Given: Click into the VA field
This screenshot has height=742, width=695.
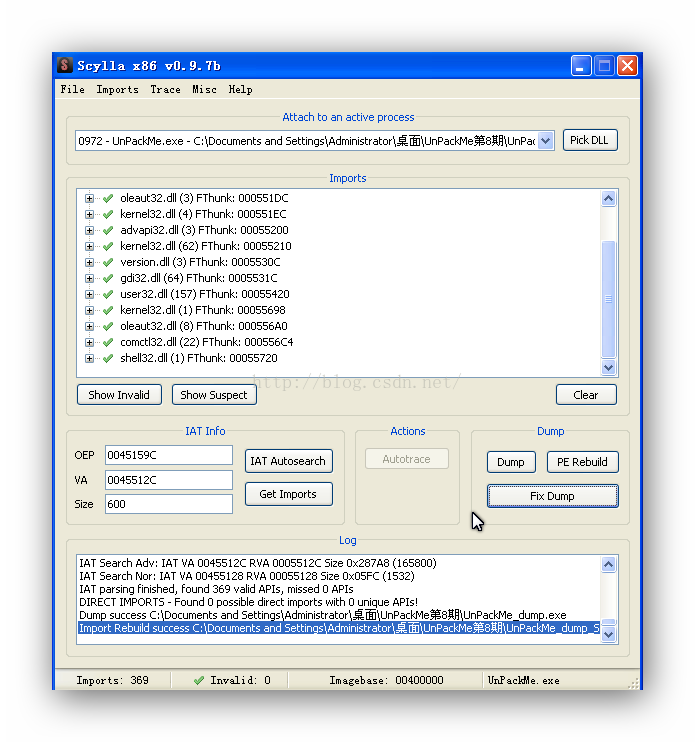Looking at the screenshot, I should (168, 480).
